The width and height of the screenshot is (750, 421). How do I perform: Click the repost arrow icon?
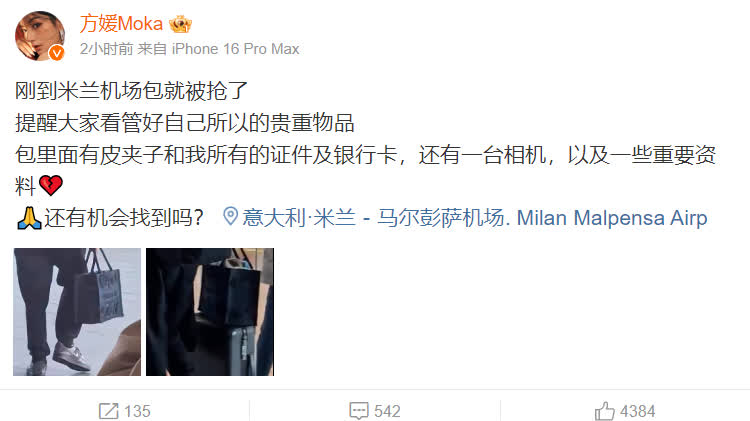pos(109,411)
